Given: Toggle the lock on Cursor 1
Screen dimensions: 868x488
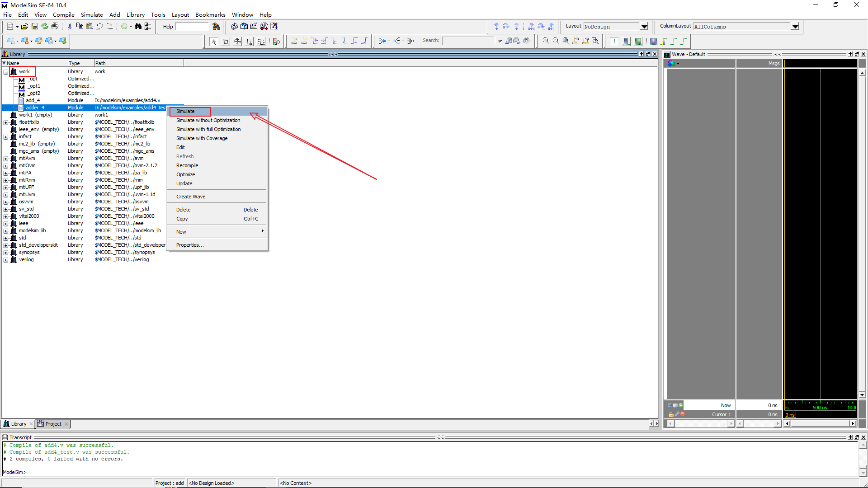Looking at the screenshot, I should 671,414.
